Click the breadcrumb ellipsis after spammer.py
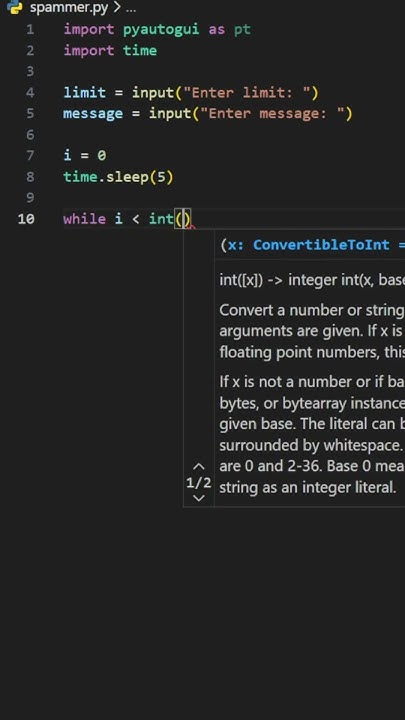 (x=130, y=8)
